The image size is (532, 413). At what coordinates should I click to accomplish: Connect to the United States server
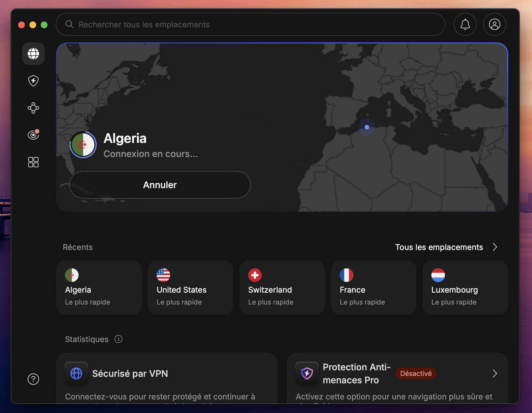pos(190,287)
